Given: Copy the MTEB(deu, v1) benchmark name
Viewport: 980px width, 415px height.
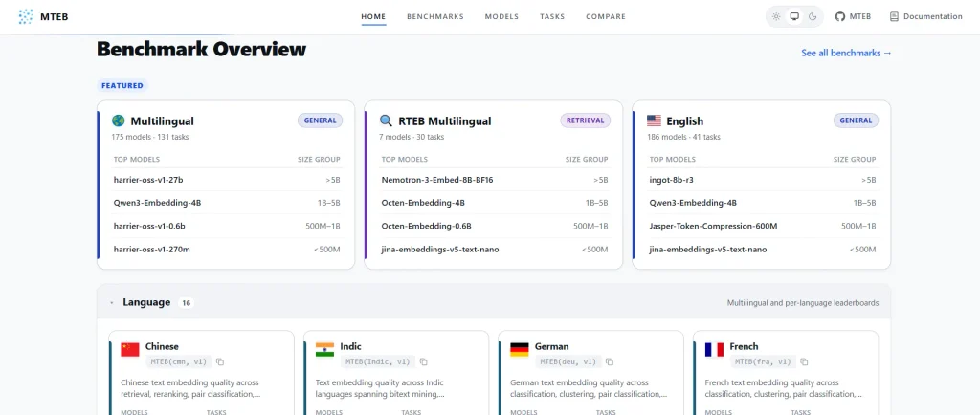Looking at the screenshot, I should 610,362.
